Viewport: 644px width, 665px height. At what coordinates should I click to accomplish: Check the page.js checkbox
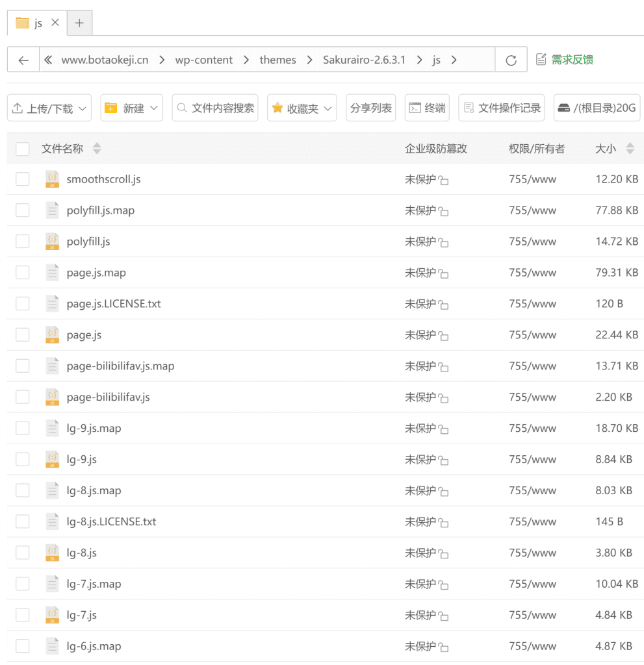[x=23, y=334]
